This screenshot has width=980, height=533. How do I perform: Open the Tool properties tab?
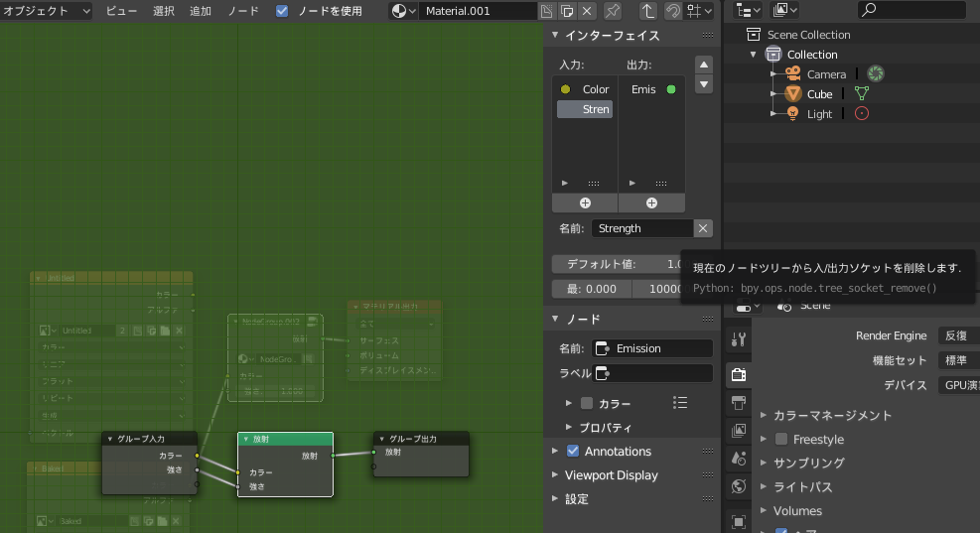[x=738, y=339]
